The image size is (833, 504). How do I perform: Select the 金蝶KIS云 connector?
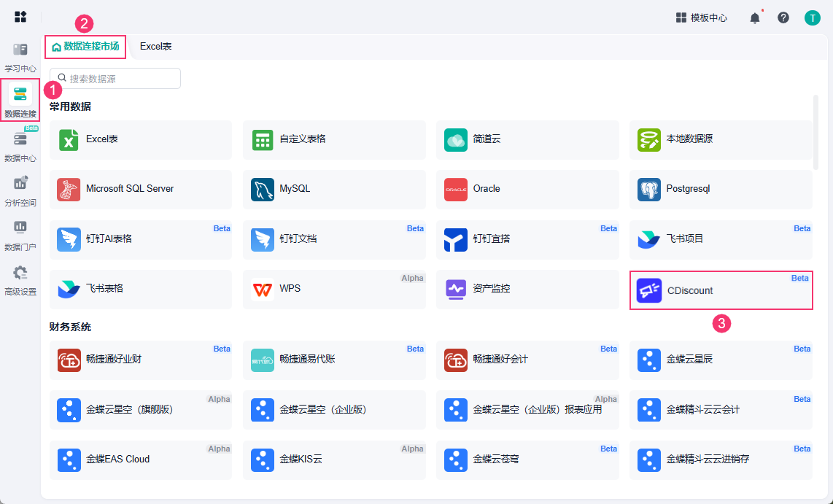(x=334, y=460)
